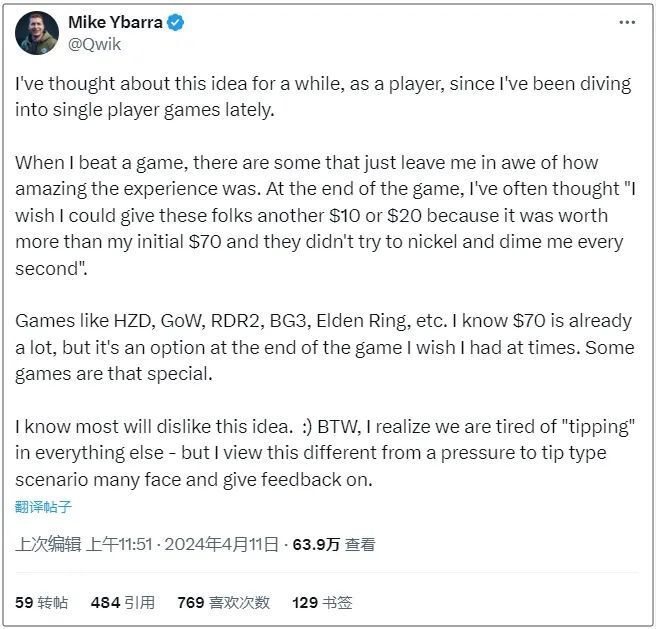This screenshot has width=656, height=629.
Task: View edit history via 上次编辑
Action: pyautogui.click(x=47, y=544)
